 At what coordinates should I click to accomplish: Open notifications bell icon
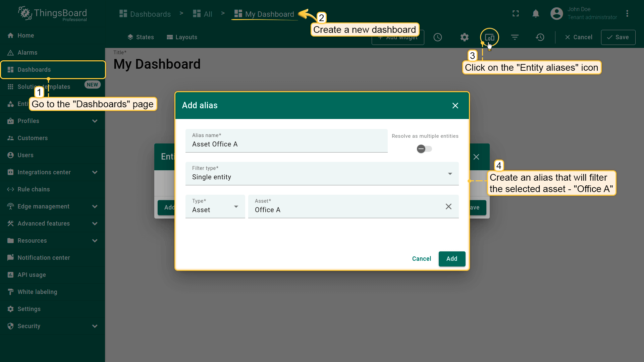point(536,13)
